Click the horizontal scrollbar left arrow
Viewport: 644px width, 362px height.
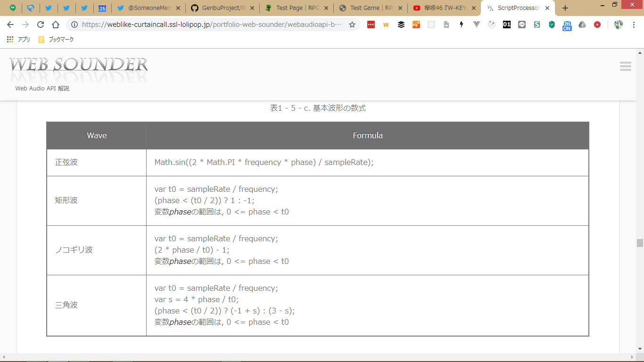click(x=3, y=357)
